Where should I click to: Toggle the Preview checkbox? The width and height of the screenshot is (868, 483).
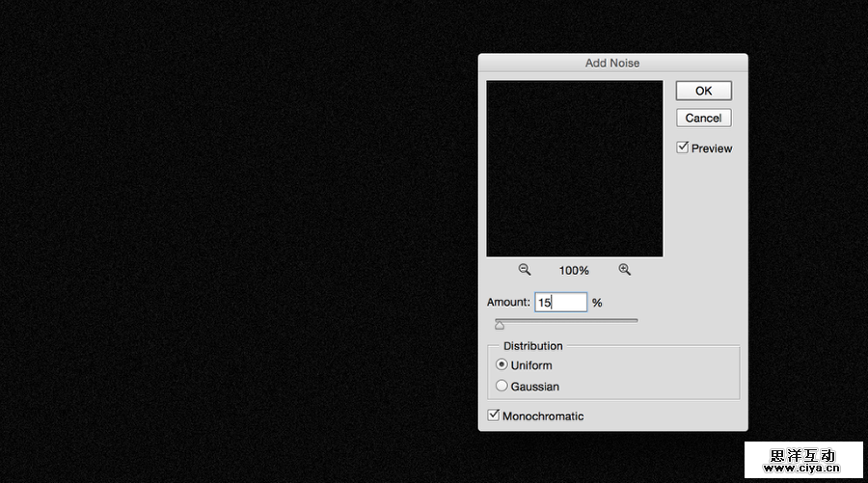[683, 148]
